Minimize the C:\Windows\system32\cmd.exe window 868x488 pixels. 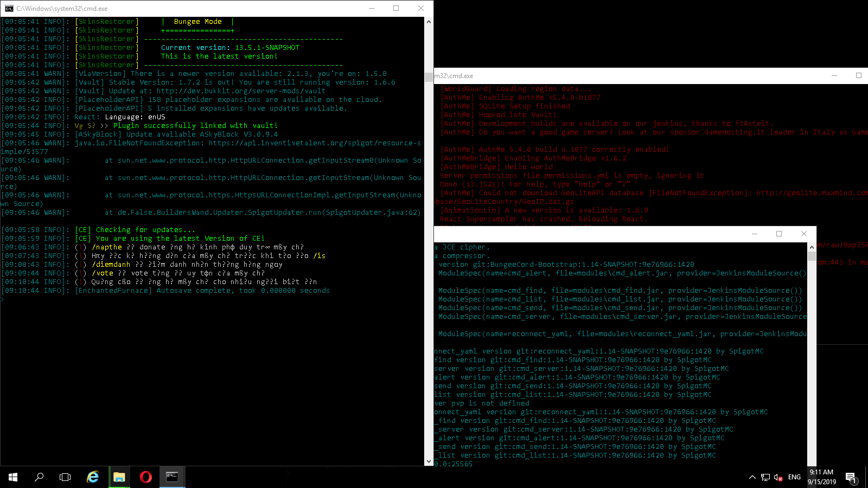(372, 8)
